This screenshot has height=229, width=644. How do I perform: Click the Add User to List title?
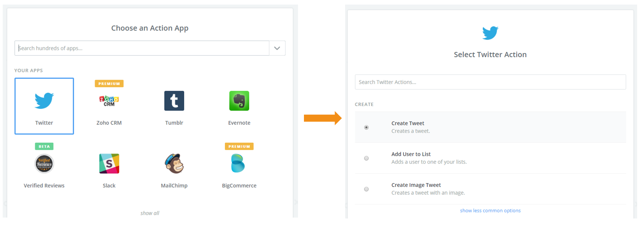click(x=411, y=154)
